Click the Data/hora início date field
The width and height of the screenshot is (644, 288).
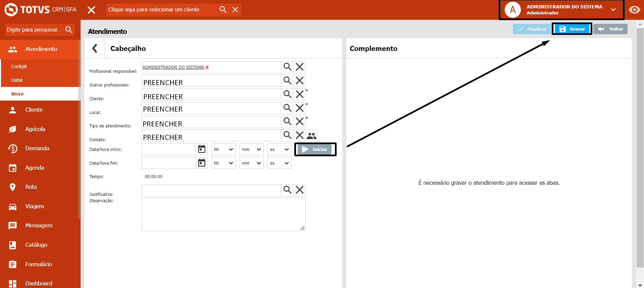point(168,149)
